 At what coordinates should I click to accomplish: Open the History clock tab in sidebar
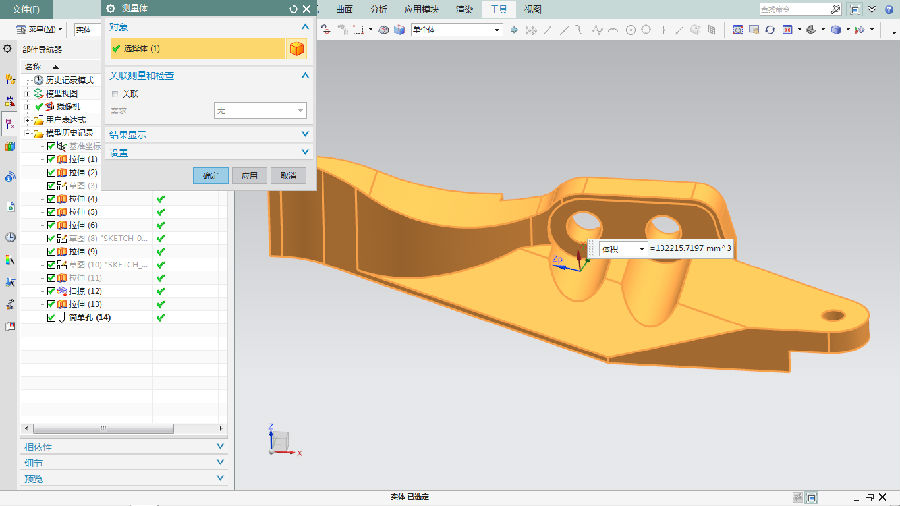tap(9, 237)
